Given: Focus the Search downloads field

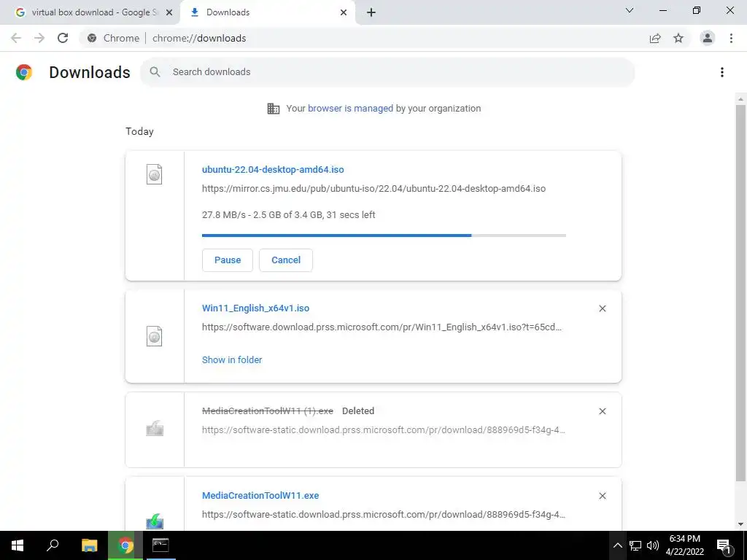Looking at the screenshot, I should (387, 72).
